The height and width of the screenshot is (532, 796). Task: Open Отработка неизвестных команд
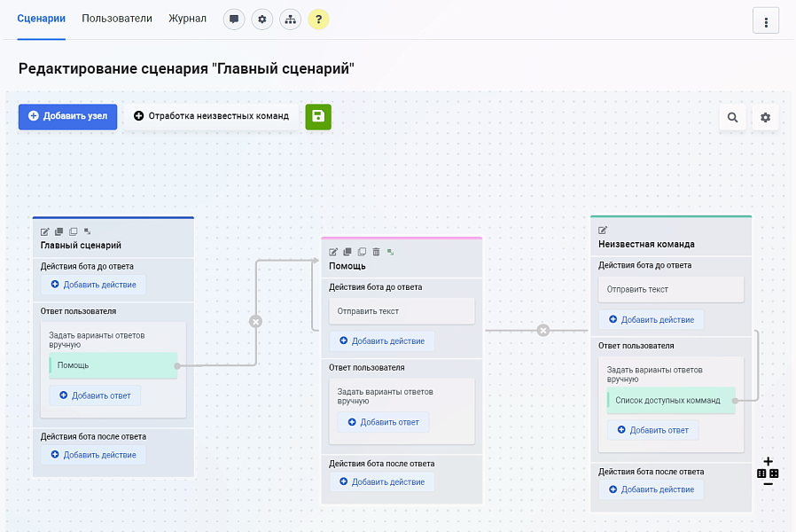tap(212, 116)
